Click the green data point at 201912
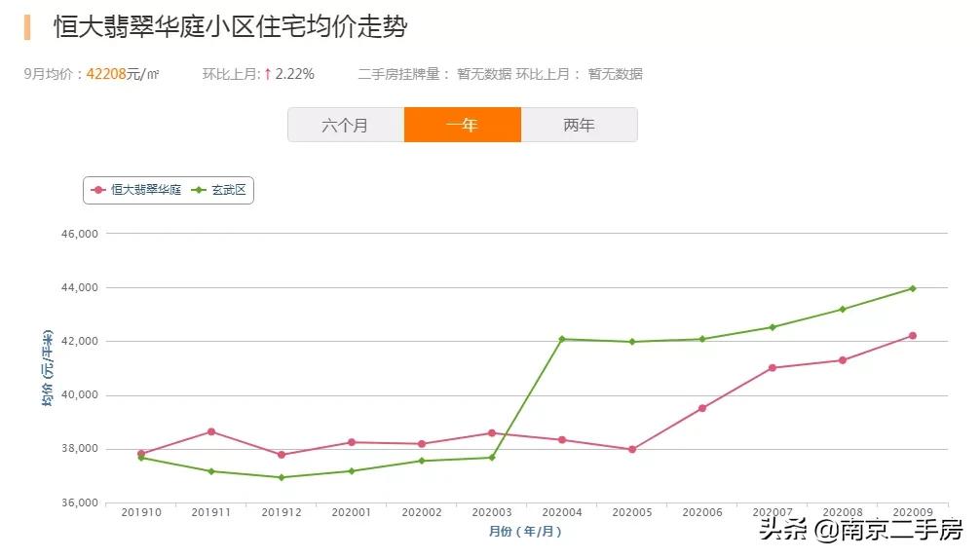Image resolution: width=980 pixels, height=558 pixels. point(282,477)
